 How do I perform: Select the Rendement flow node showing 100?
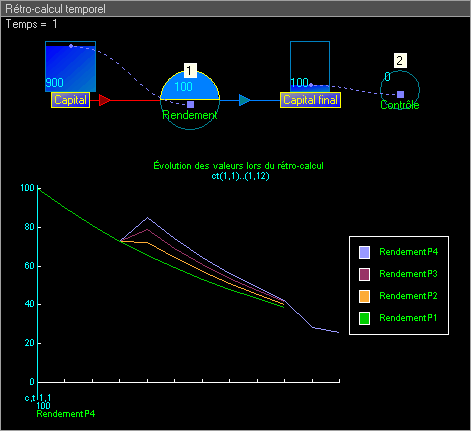click(190, 100)
